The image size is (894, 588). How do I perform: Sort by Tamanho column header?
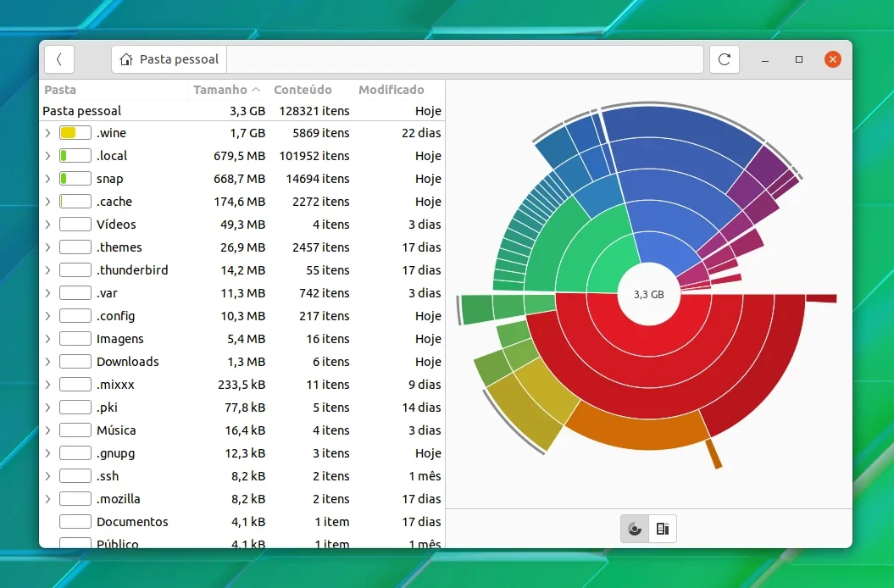pyautogui.click(x=226, y=90)
